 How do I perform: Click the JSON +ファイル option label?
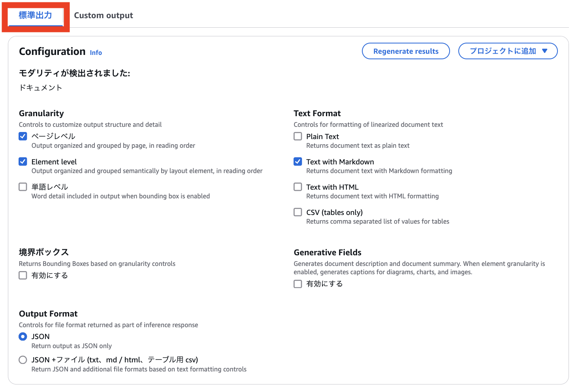pyautogui.click(x=115, y=360)
